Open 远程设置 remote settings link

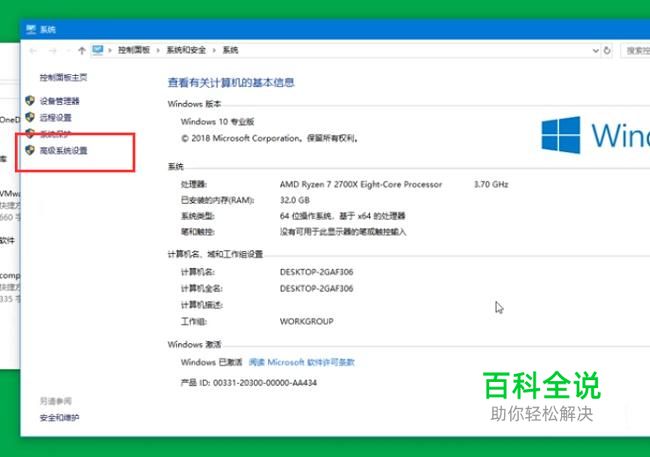[x=56, y=118]
